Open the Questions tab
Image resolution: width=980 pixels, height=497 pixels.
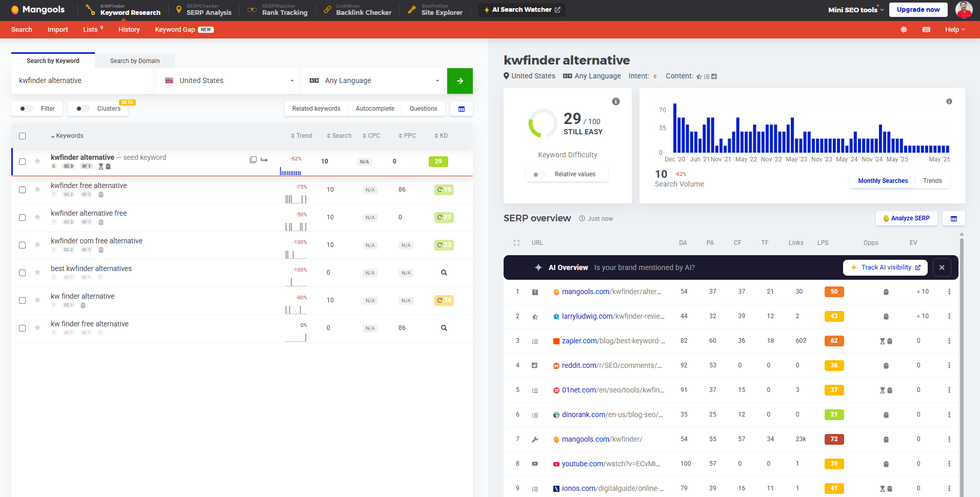[x=424, y=109]
